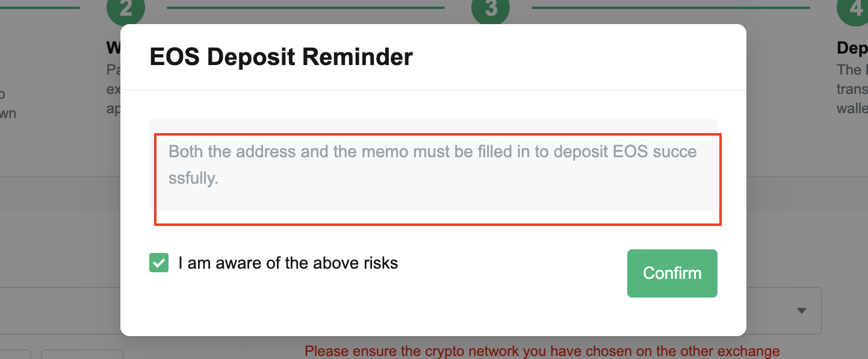Click the field left of the dialog

click(60, 311)
